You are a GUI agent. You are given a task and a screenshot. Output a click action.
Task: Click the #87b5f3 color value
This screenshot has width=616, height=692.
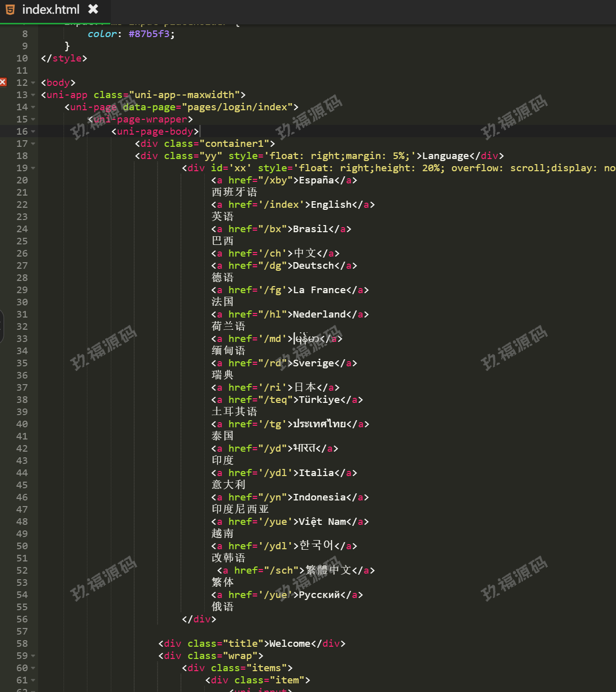[149, 34]
